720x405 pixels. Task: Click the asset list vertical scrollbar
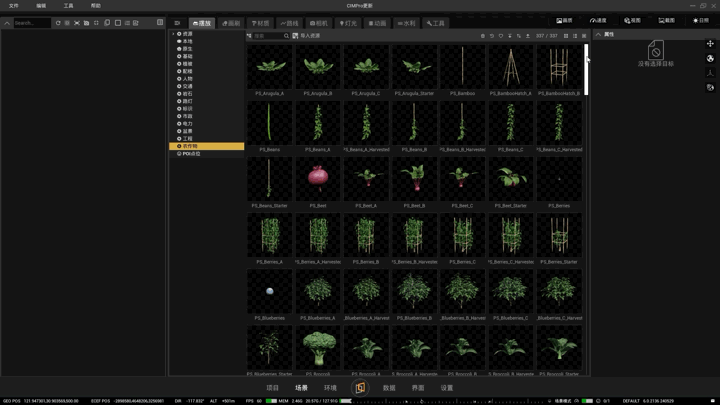pyautogui.click(x=586, y=70)
